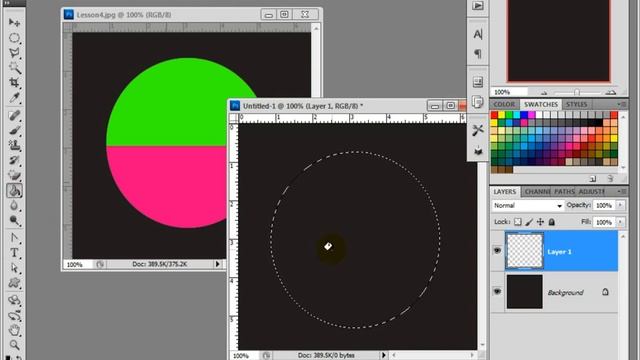Hide Layer 1 using eye icon
Screen dimensions: 640x360
pos(497,251)
